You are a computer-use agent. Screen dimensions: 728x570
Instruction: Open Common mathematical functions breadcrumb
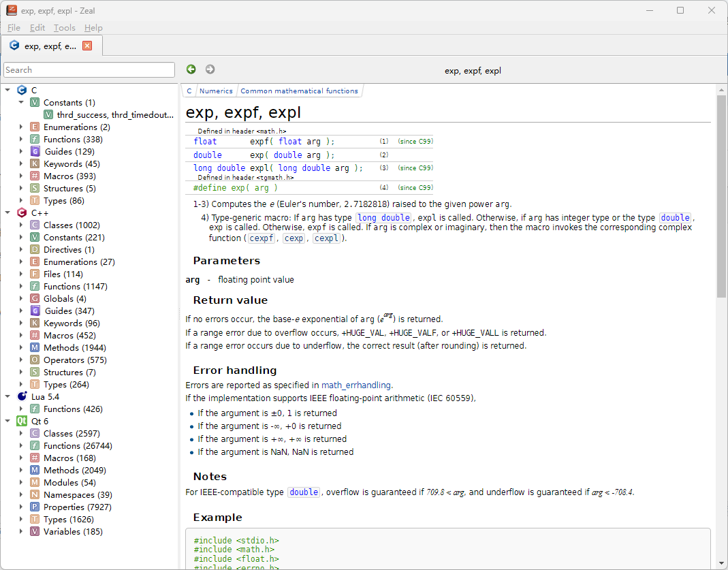[x=300, y=91]
